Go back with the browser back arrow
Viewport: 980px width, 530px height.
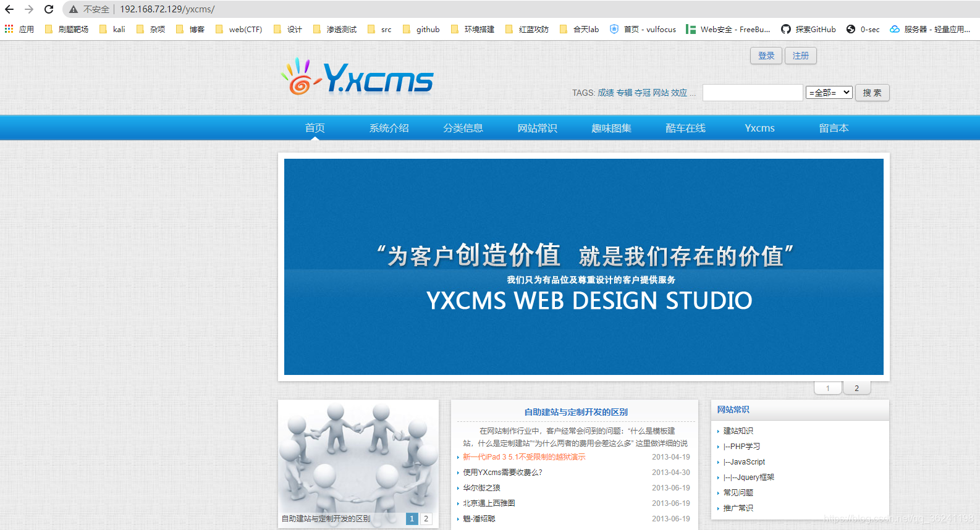click(x=9, y=9)
